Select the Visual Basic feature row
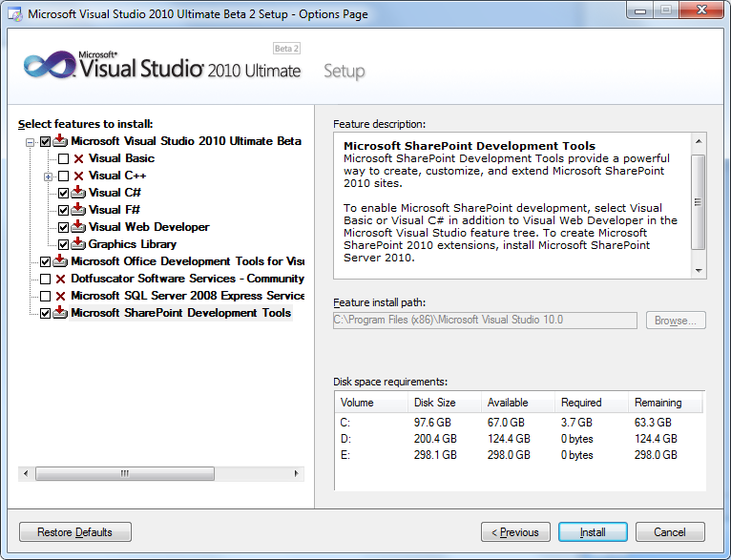Viewport: 731px width, 560px height. (121, 158)
